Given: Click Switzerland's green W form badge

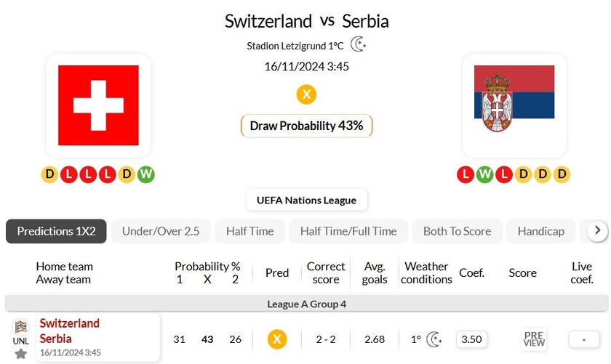Looking at the screenshot, I should (x=146, y=174).
